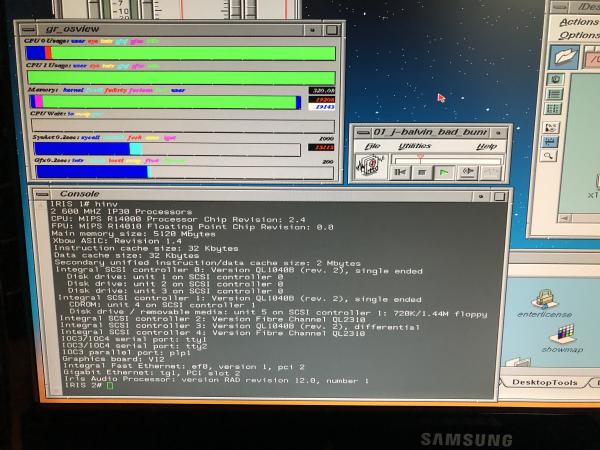The height and width of the screenshot is (450, 600).
Task: Open the Actions menu in file manager
Action: click(x=578, y=21)
